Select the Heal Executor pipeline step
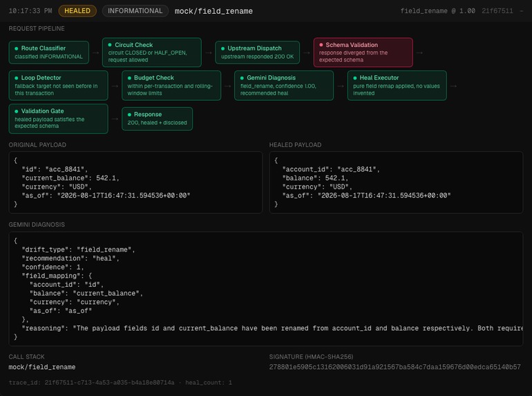This screenshot has width=532, height=396. (397, 86)
